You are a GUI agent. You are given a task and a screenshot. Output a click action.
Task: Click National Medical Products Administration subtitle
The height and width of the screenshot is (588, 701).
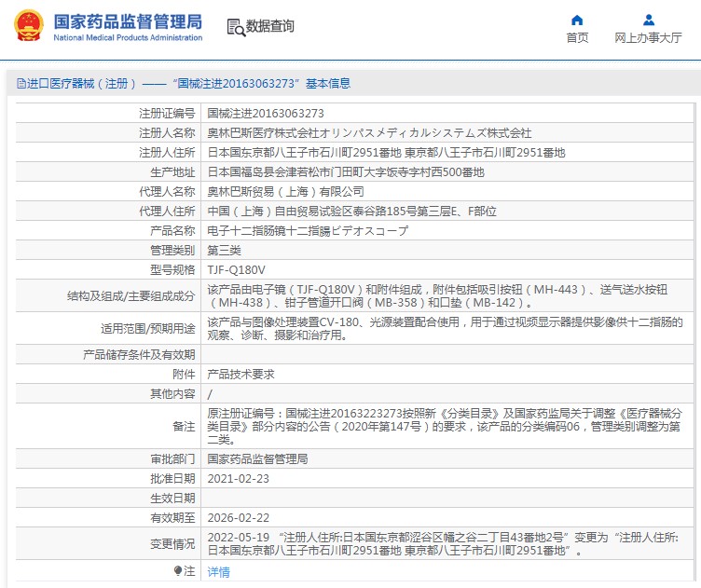click(x=128, y=38)
